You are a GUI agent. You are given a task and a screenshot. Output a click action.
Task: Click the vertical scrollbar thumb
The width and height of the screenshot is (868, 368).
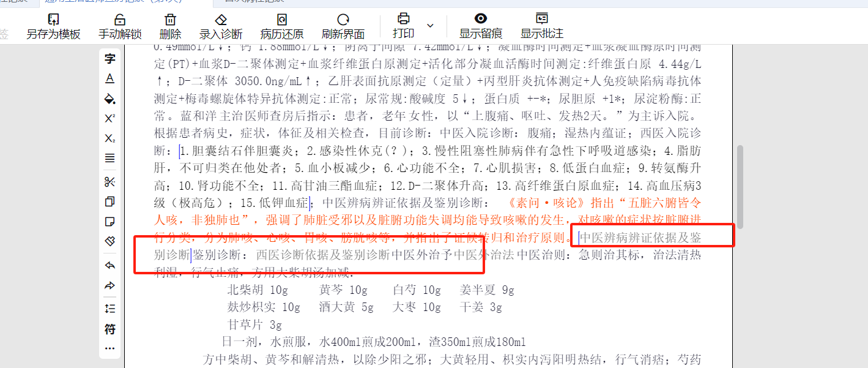point(741,187)
